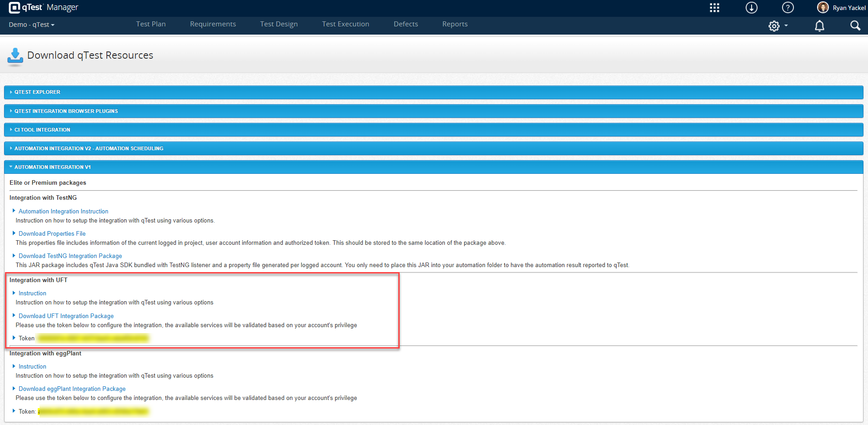Image resolution: width=868 pixels, height=425 pixels.
Task: Go to the Test Plan tab
Action: pyautogui.click(x=151, y=24)
